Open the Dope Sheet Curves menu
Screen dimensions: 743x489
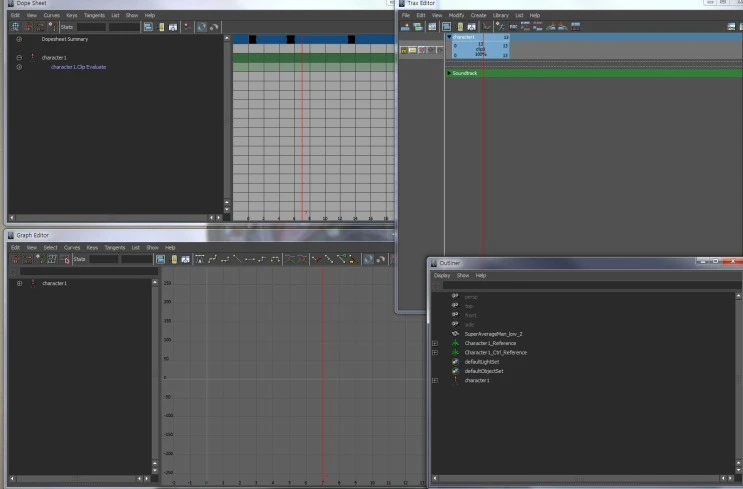tap(52, 15)
